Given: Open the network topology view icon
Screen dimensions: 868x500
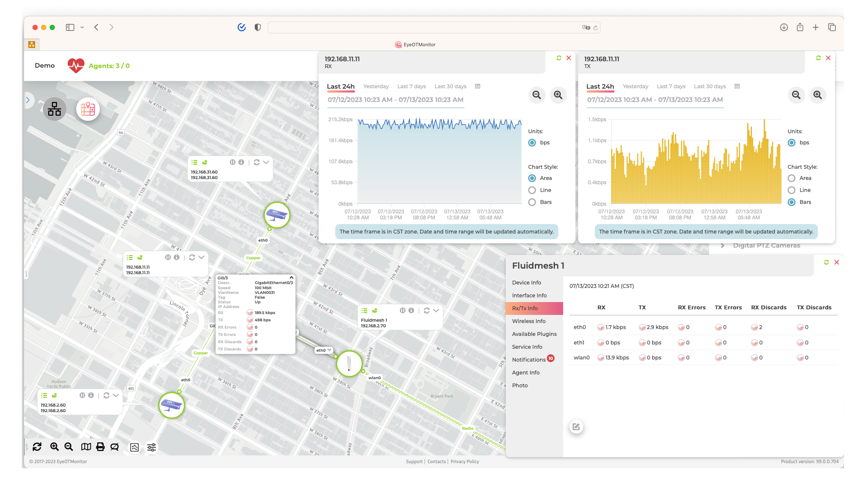Looking at the screenshot, I should pyautogui.click(x=54, y=109).
